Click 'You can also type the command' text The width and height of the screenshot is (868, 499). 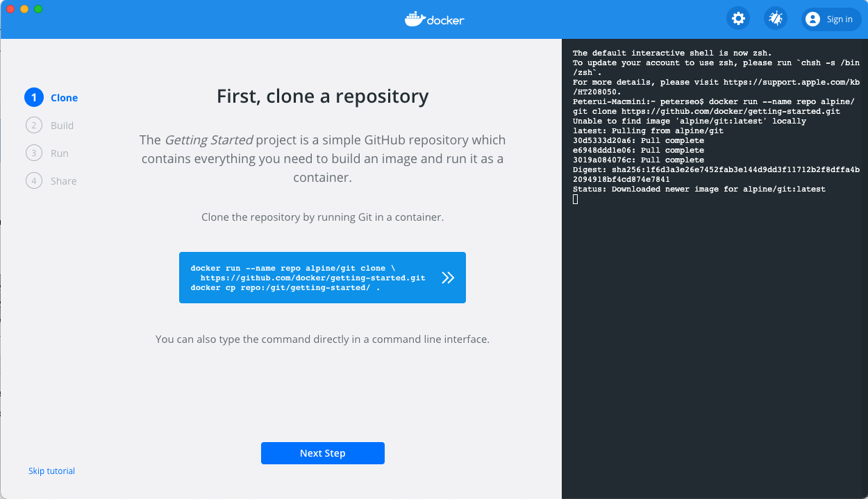[322, 339]
